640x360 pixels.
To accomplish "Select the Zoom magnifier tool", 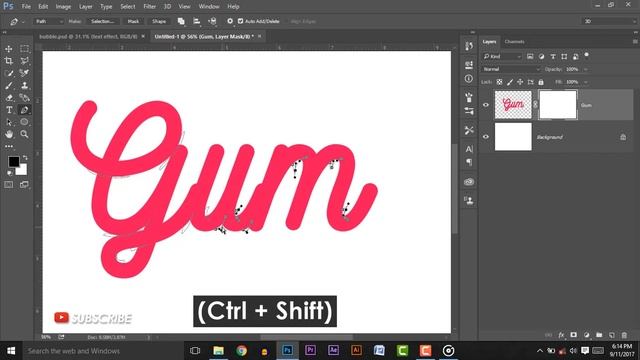I will tap(24, 134).
